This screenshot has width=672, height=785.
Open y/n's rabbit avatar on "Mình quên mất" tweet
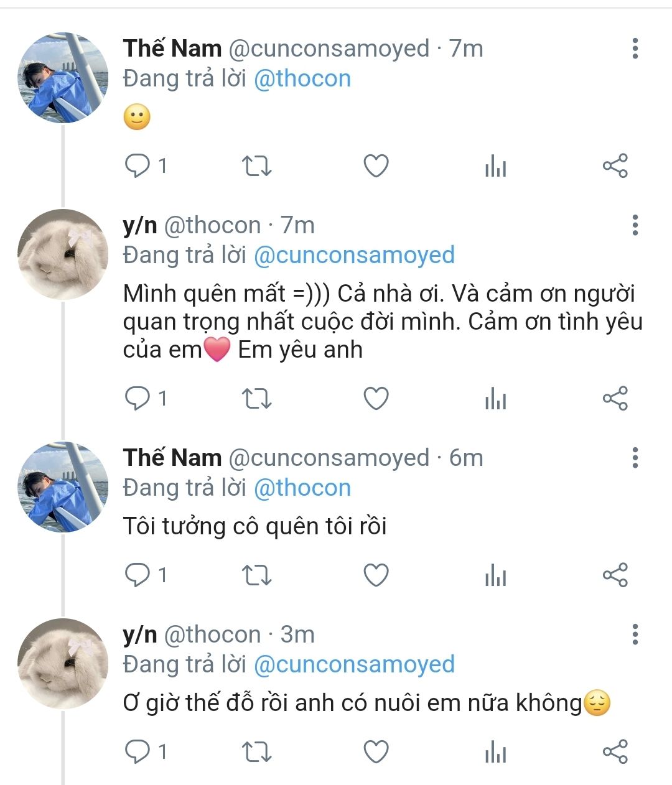tap(62, 254)
